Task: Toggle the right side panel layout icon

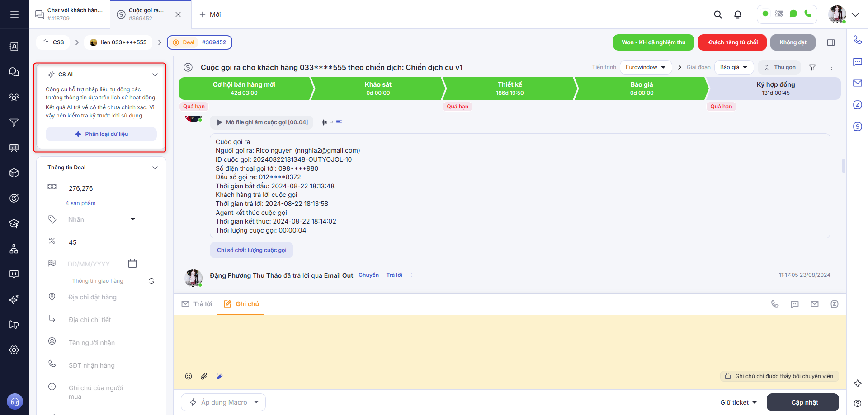Action: coord(831,42)
